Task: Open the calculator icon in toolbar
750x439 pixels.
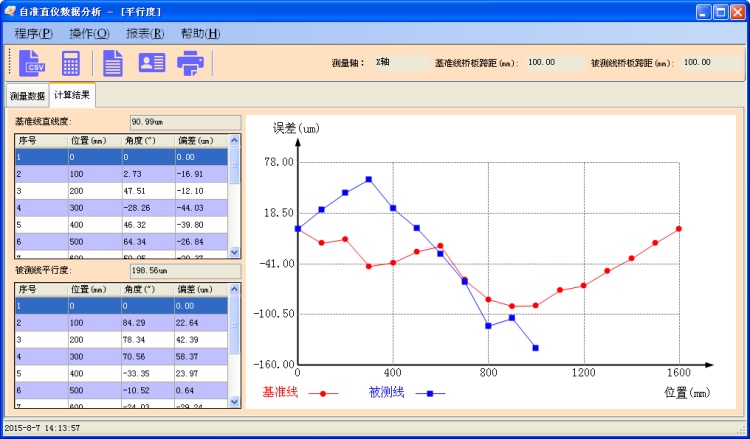Action: 71,63
